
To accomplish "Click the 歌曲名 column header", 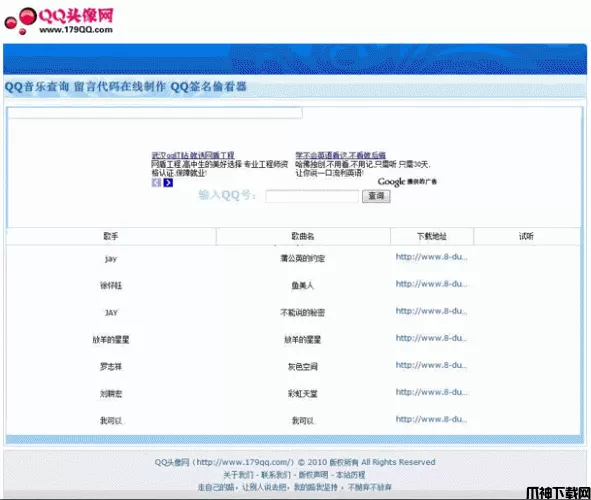I will 303,236.
